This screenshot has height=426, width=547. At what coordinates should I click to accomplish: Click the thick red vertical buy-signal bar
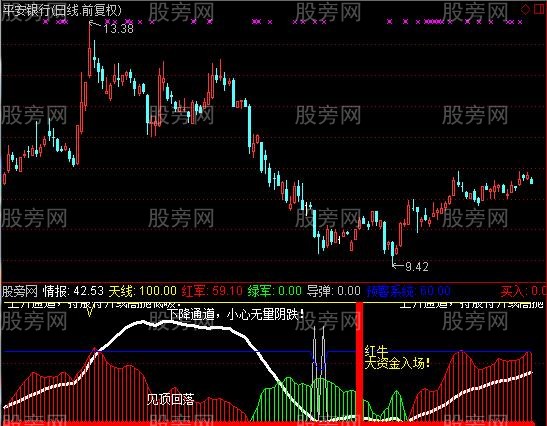pyautogui.click(x=359, y=363)
